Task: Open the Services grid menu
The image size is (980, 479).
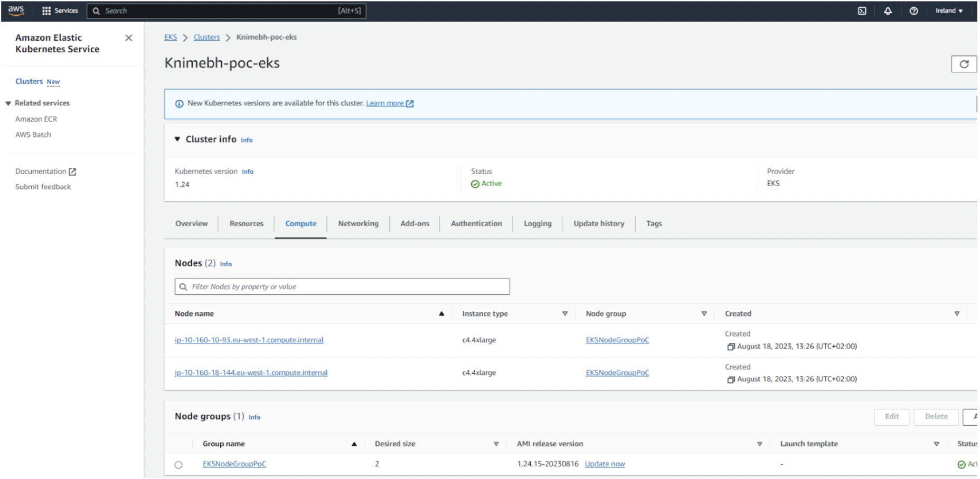Action: point(60,11)
